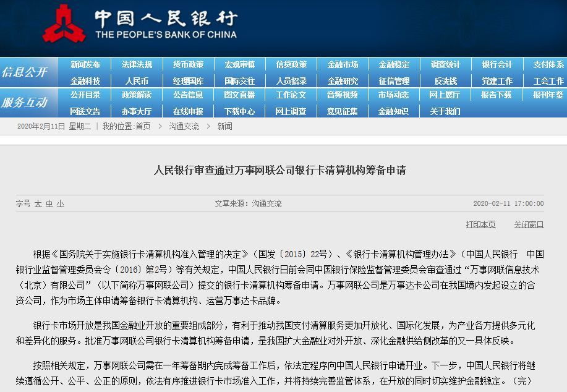Open 征信管理 section

tap(394, 81)
